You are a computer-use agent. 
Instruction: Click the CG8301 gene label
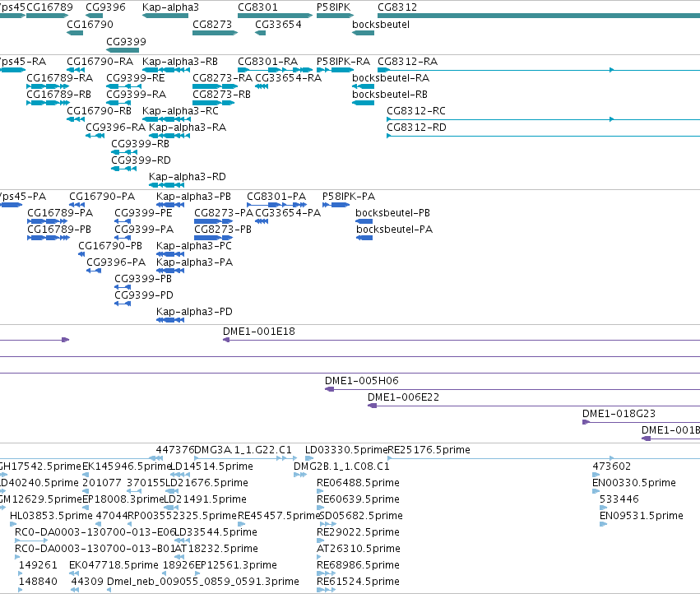click(x=257, y=7)
